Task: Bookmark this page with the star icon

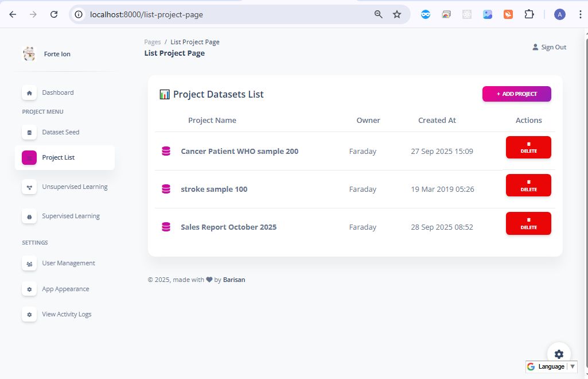Action: tap(397, 14)
